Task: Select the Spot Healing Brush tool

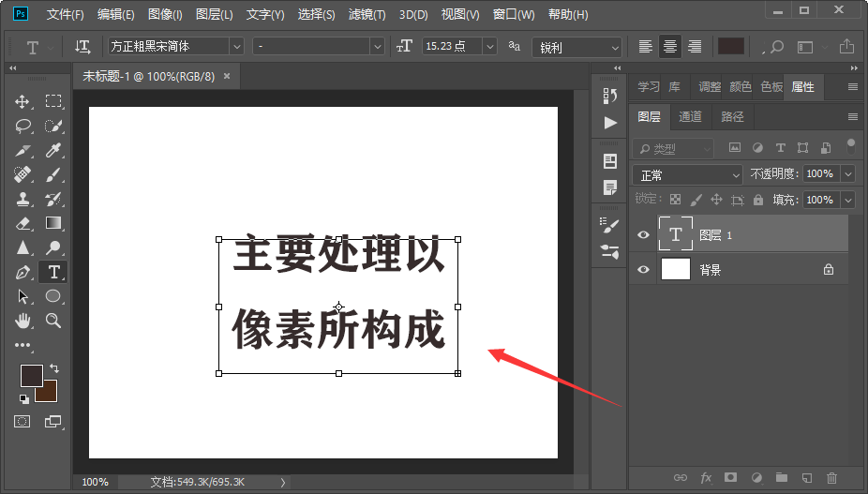Action: (x=22, y=174)
